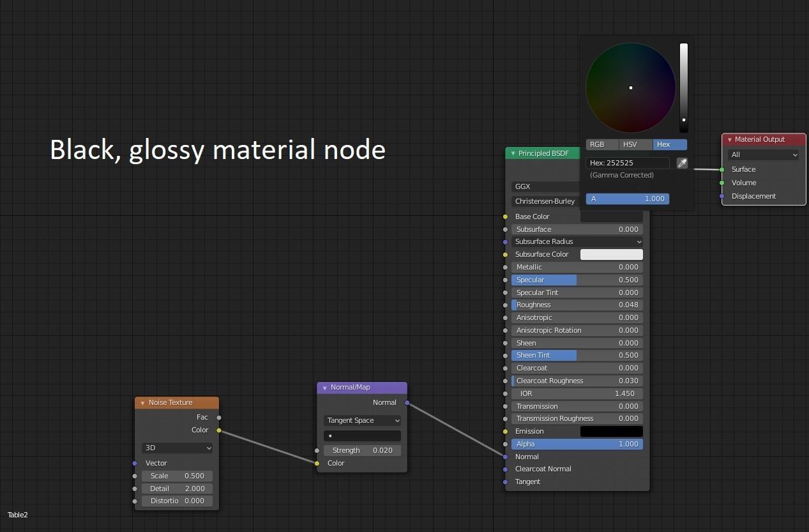Click the color wheel center point
Viewport: 809px width, 532px height.
click(631, 87)
